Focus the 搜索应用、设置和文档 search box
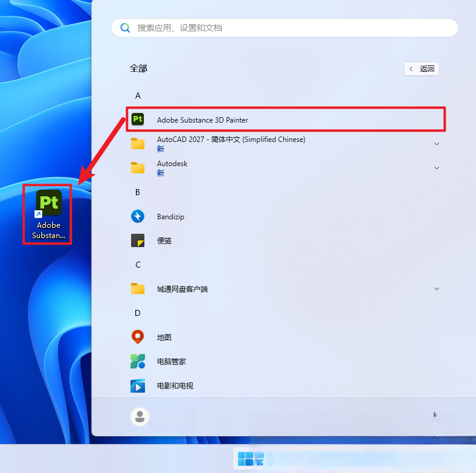476x473 pixels. coord(285,28)
